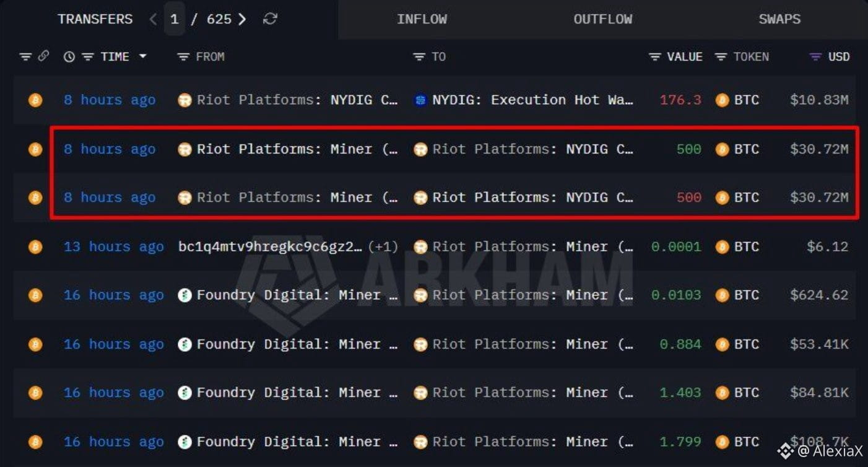Click BTC token icon in the $10.83M row

pyautogui.click(x=722, y=100)
